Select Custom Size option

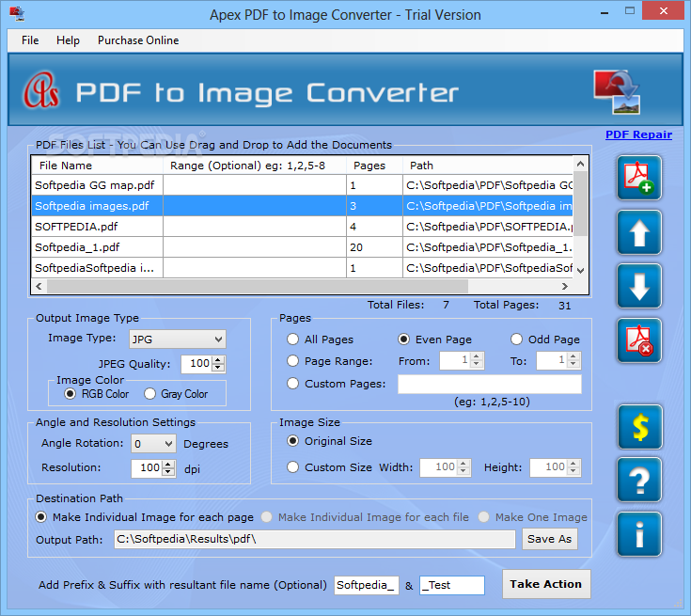(x=292, y=467)
